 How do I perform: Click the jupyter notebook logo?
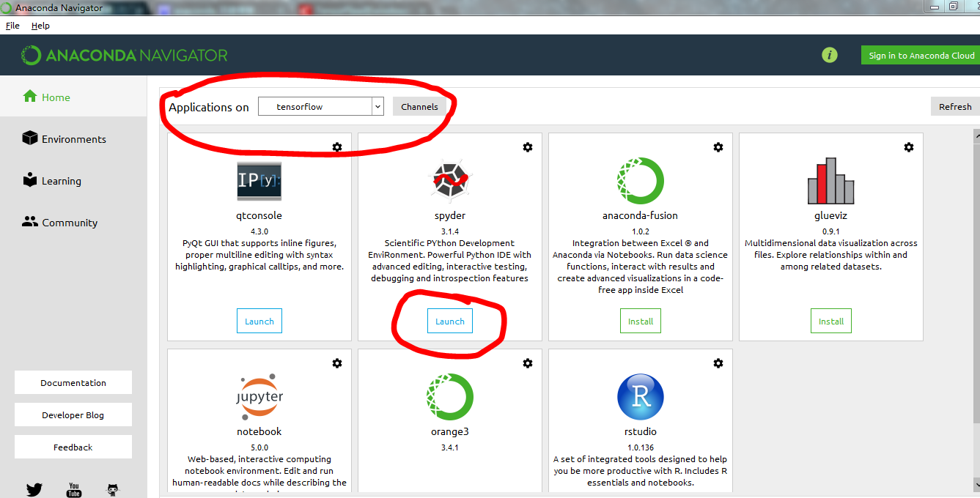click(259, 396)
